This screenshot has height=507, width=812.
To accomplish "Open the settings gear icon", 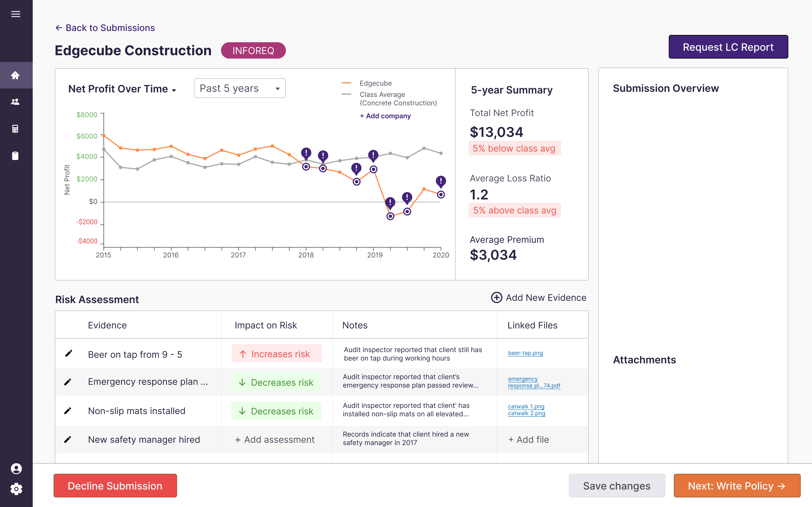I will pos(16,489).
